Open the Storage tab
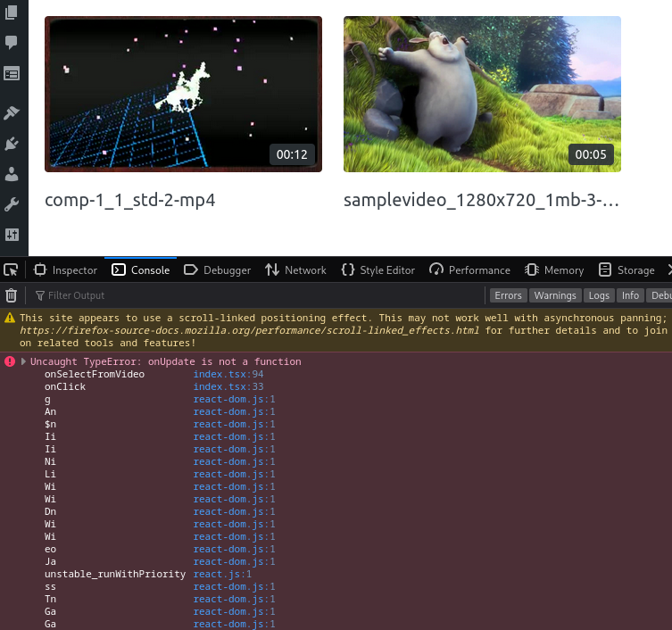This screenshot has height=630, width=672. (626, 270)
